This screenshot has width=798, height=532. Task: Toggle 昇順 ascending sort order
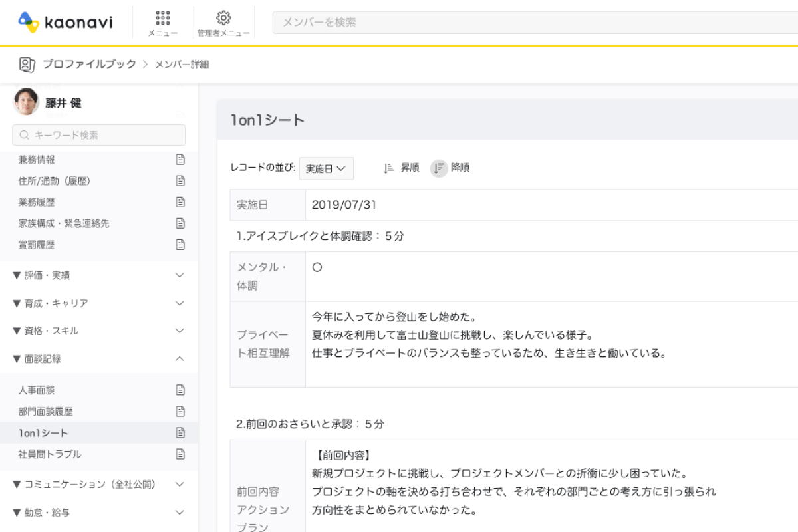pyautogui.click(x=400, y=167)
